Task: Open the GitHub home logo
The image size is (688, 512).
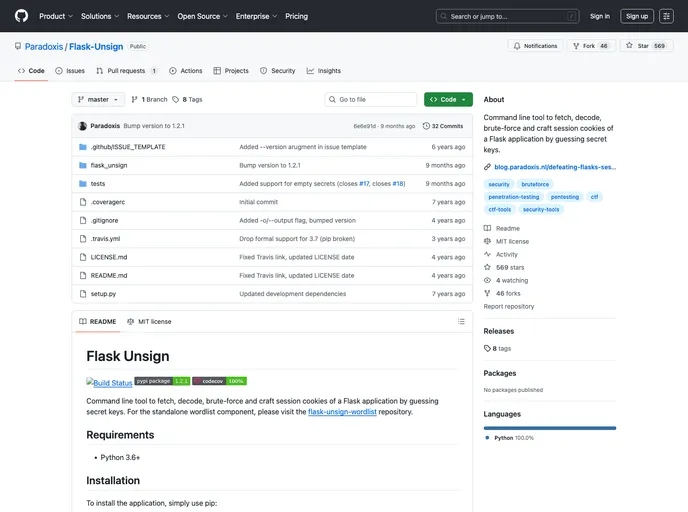Action: (21, 16)
